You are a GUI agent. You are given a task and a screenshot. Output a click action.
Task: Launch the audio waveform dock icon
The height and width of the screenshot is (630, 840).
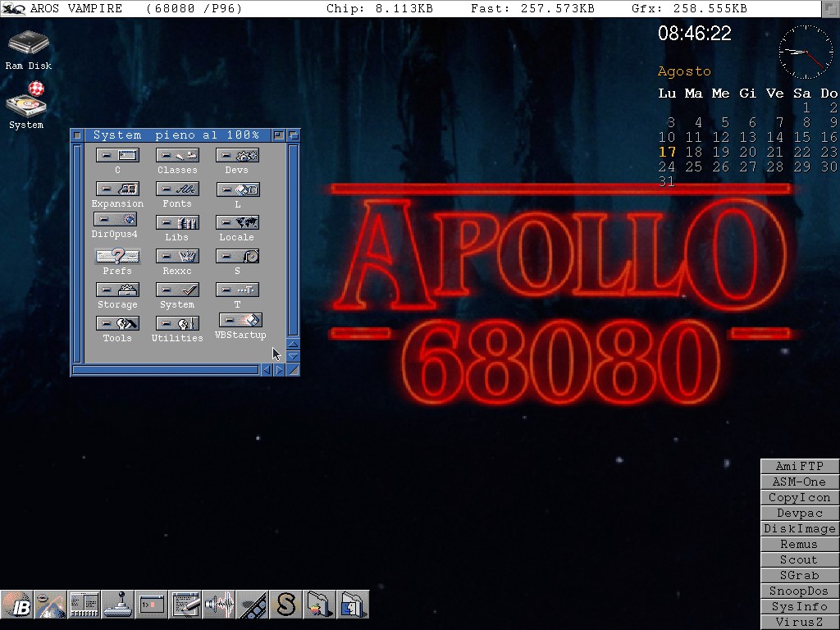pos(218,605)
